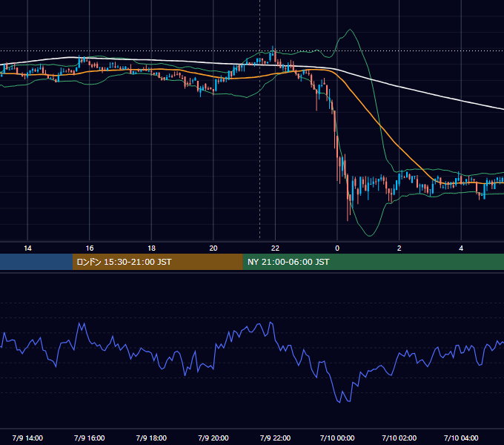The height and width of the screenshot is (445, 504).
Task: Click the '20' hour label on the price chart axis
Action: pyautogui.click(x=213, y=248)
